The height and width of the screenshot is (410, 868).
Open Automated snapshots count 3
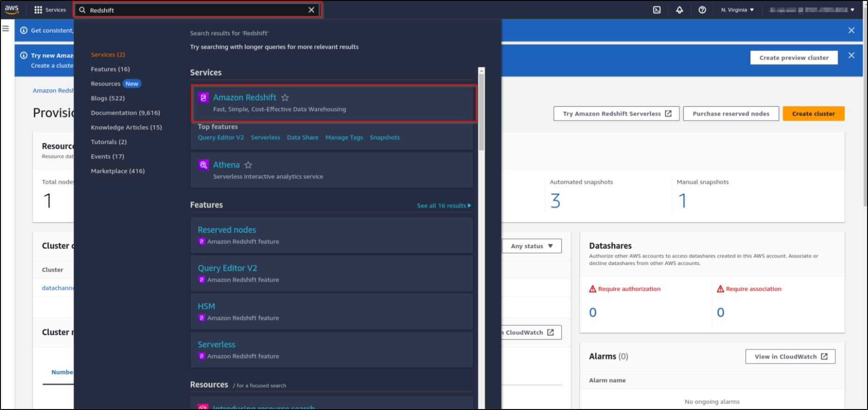[555, 201]
